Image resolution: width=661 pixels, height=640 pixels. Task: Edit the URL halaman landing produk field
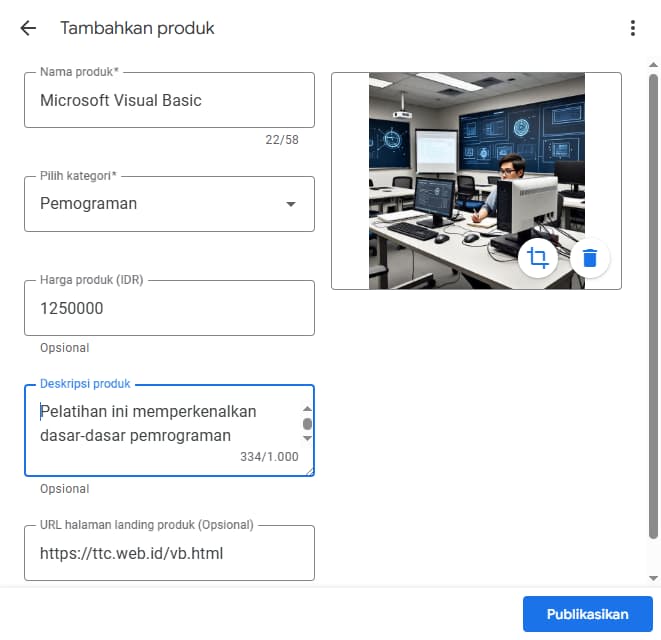coord(169,553)
